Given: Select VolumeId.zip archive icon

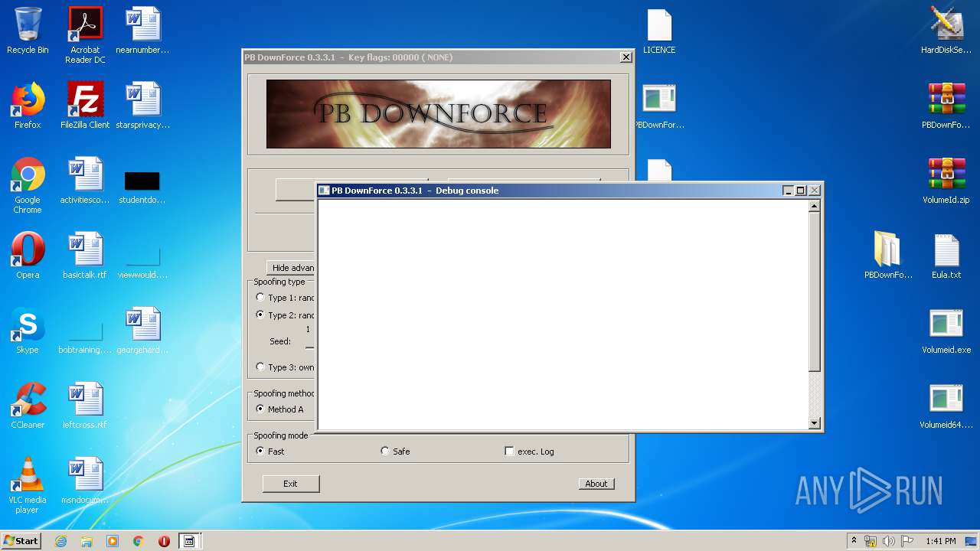Looking at the screenshot, I should 946,181.
